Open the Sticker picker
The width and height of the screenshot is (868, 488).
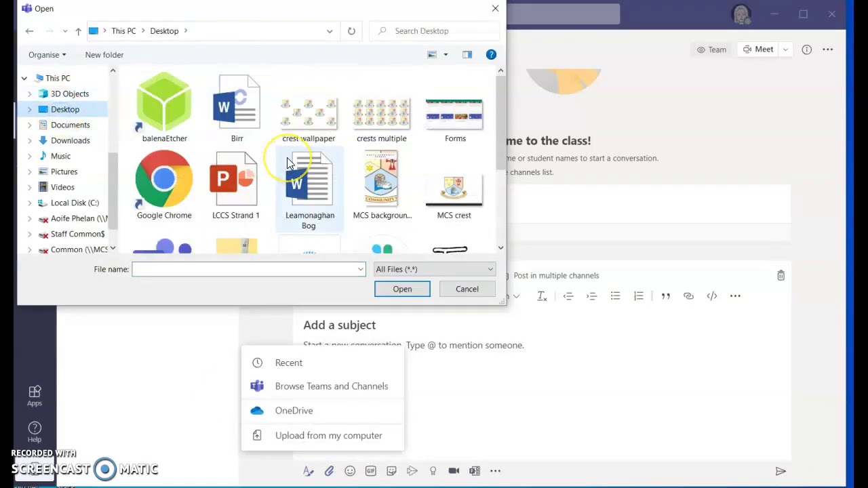click(391, 471)
